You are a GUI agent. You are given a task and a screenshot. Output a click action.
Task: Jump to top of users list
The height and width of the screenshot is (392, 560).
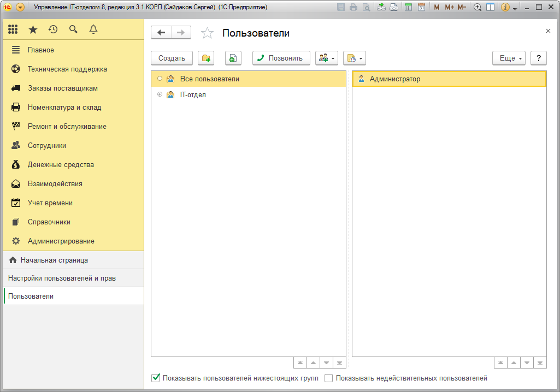500,363
